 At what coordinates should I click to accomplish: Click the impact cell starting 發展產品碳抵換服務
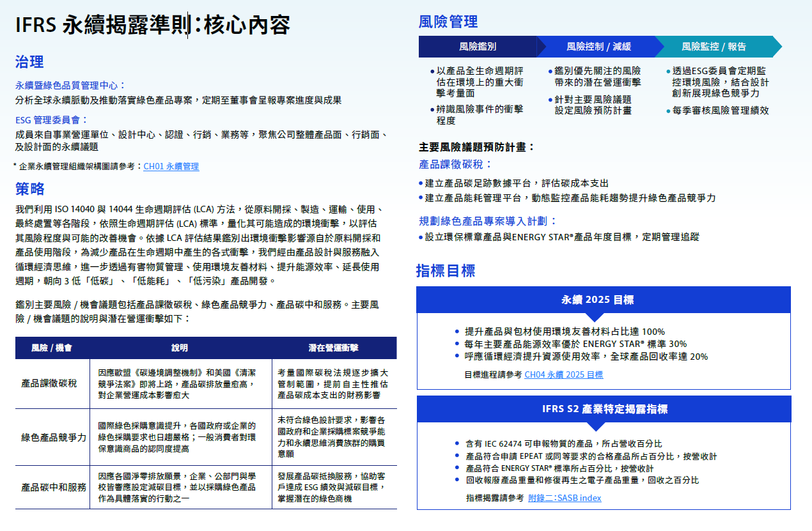(332, 487)
